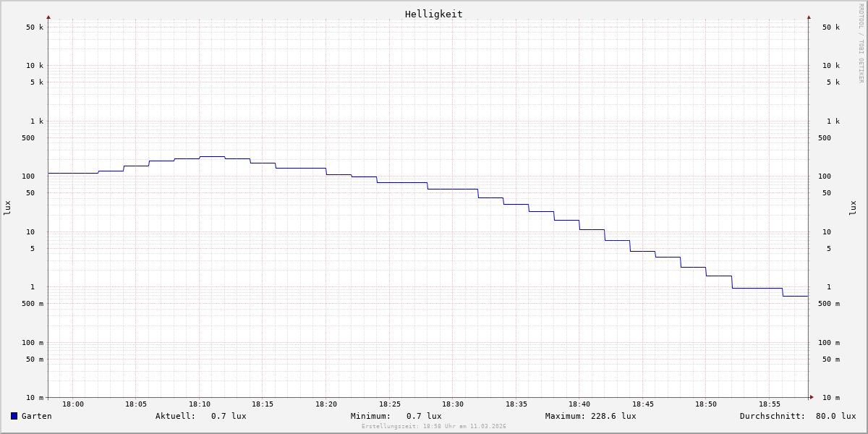Click the blue Garten legend color swatch
The width and height of the screenshot is (868, 434).
[x=14, y=416]
